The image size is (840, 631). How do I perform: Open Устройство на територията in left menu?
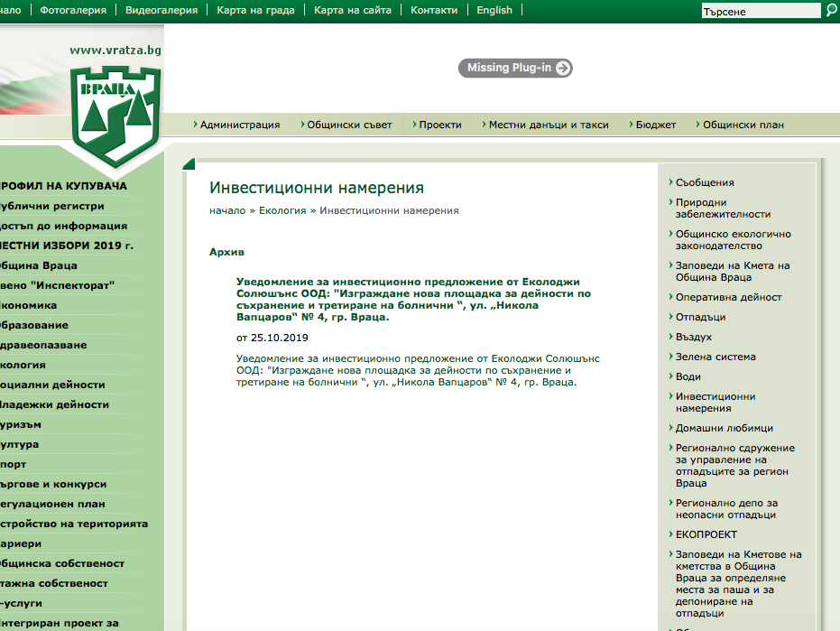(74, 524)
